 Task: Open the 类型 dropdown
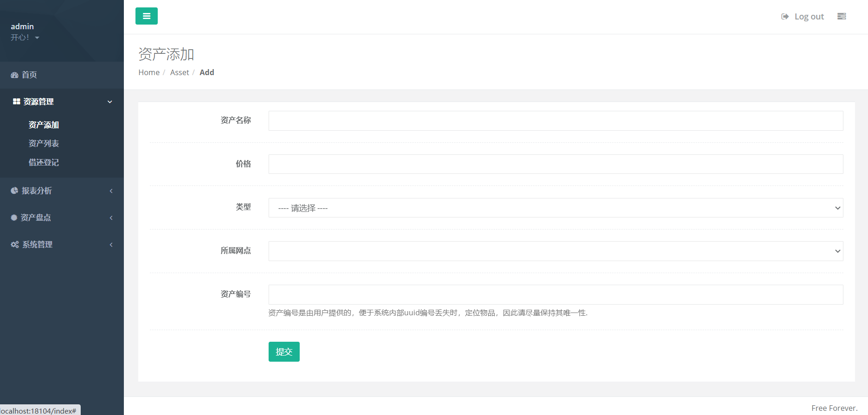556,208
